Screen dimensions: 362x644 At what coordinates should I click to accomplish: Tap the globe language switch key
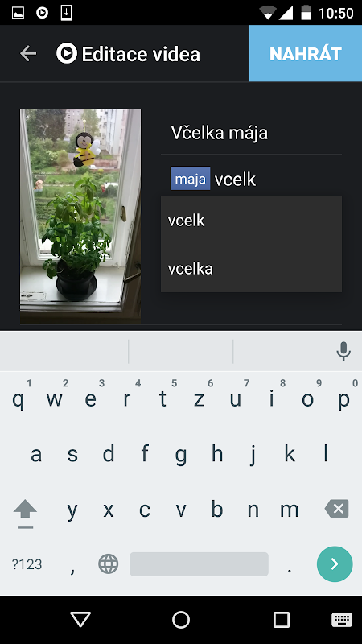point(108,564)
